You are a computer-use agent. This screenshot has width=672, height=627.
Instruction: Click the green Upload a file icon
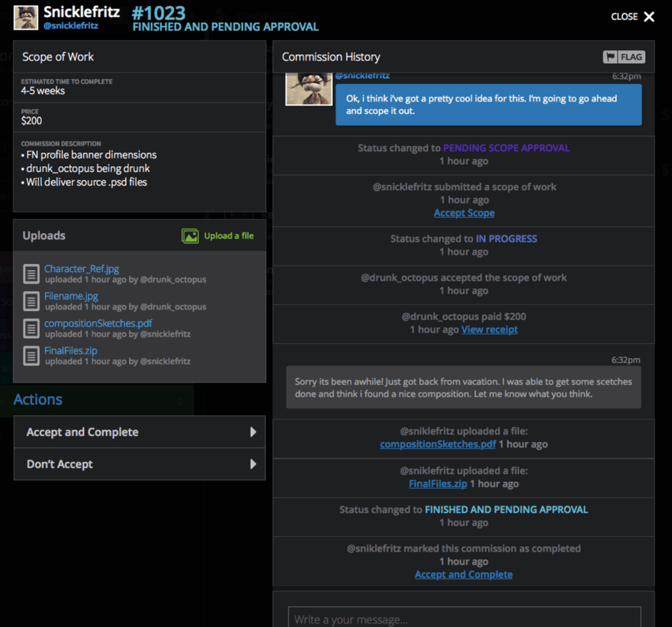coord(191,235)
